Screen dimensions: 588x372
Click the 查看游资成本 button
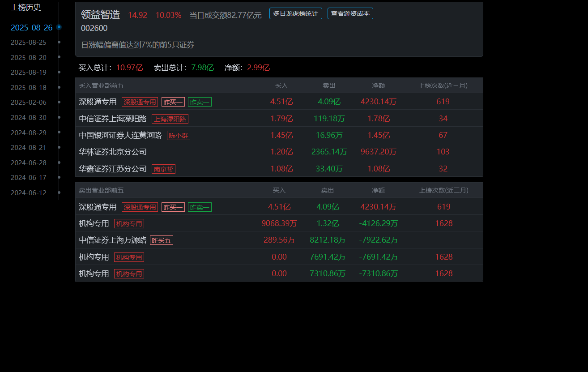[x=350, y=13]
